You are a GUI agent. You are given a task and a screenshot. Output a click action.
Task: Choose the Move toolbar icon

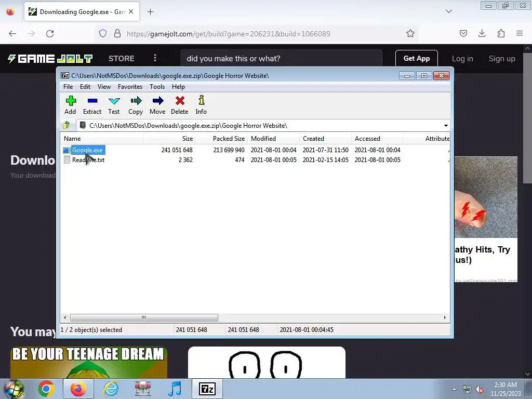(157, 105)
